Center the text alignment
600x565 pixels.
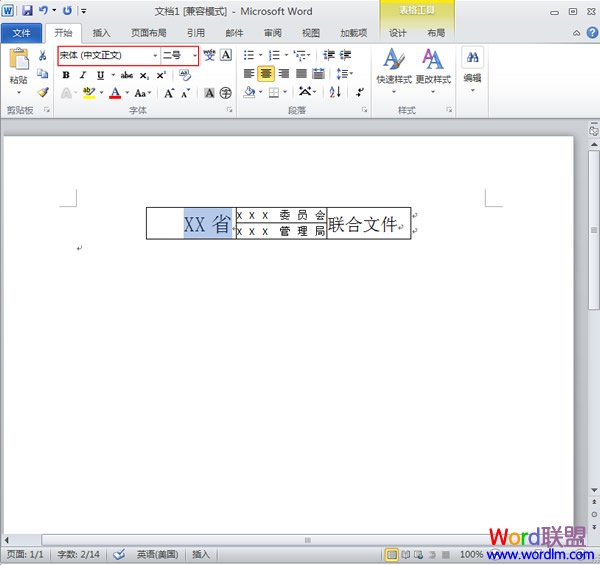click(266, 73)
